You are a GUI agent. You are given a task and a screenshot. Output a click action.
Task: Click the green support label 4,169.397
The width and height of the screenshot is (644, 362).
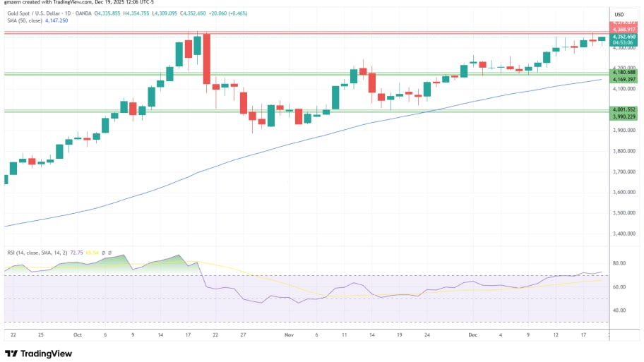coord(625,79)
